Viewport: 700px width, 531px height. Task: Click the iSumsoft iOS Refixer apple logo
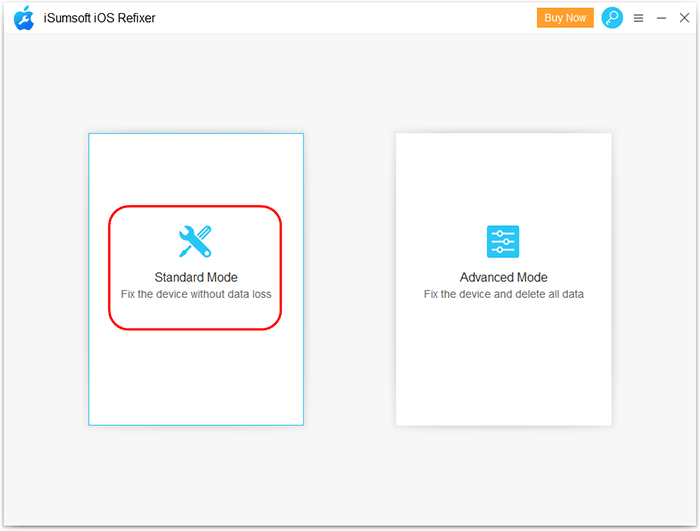tap(24, 18)
